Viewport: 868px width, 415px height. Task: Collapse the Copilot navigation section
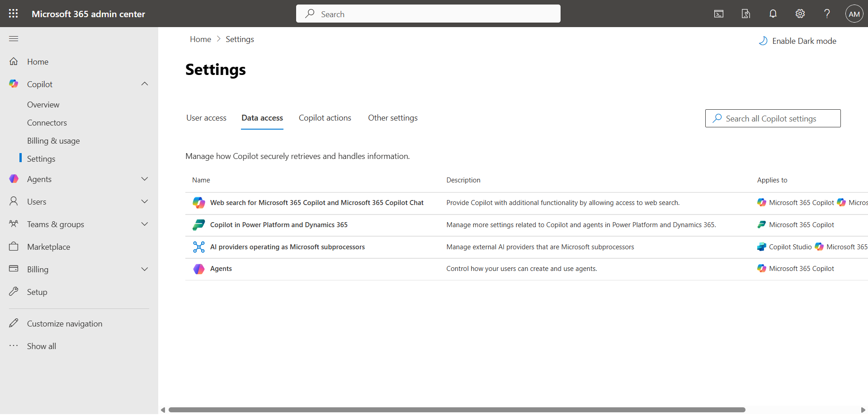(x=144, y=84)
